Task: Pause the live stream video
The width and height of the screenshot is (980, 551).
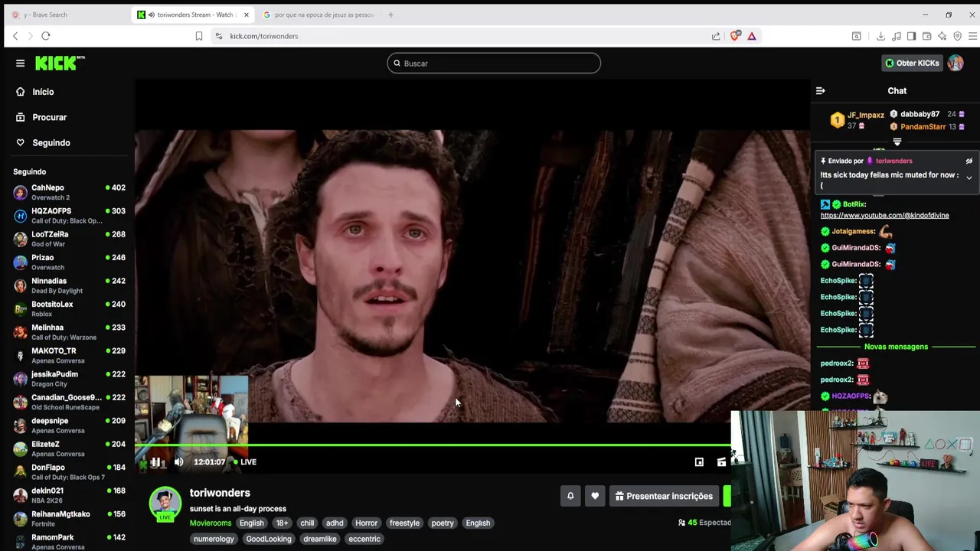Action: [x=155, y=462]
